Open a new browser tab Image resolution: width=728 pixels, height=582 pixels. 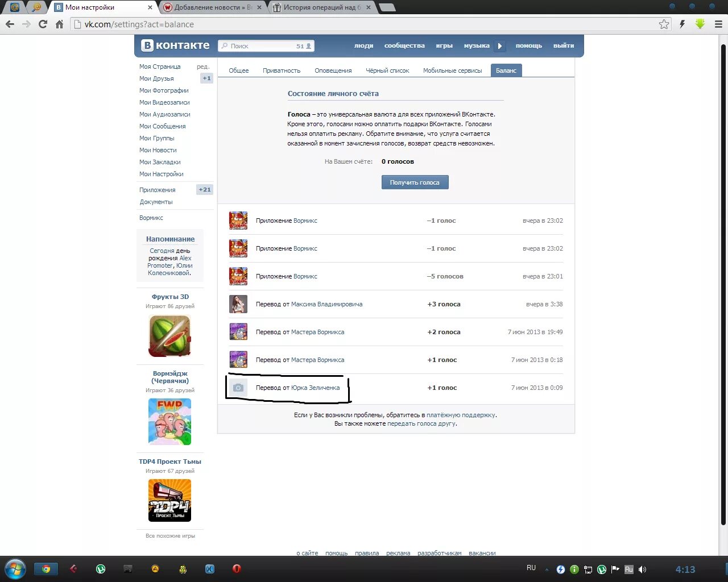[387, 7]
